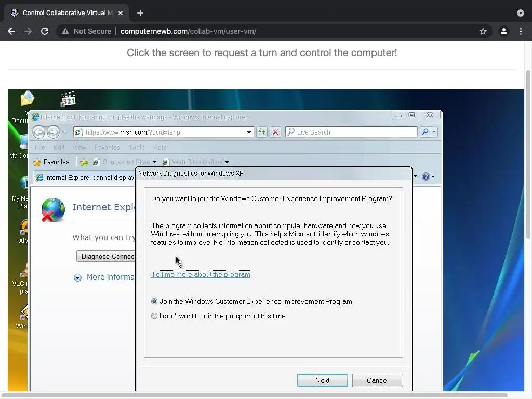This screenshot has width=532, height=399.
Task: Open the IE View menu
Action: click(79, 147)
